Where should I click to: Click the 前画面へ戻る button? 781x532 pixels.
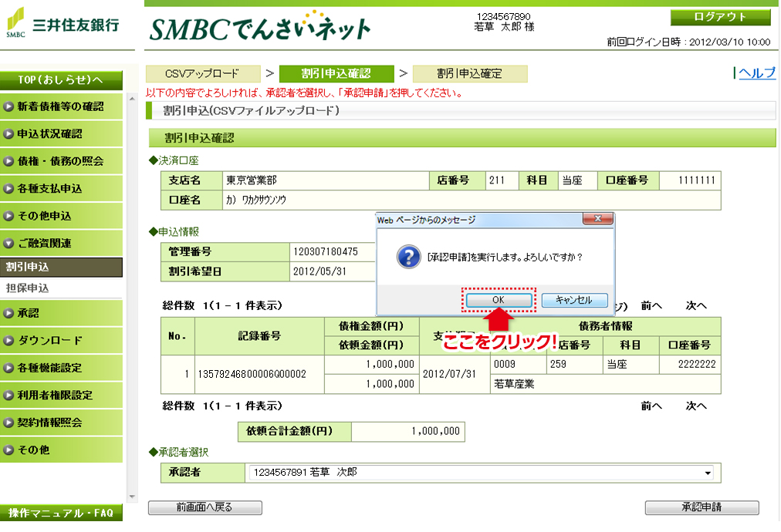pos(205,507)
